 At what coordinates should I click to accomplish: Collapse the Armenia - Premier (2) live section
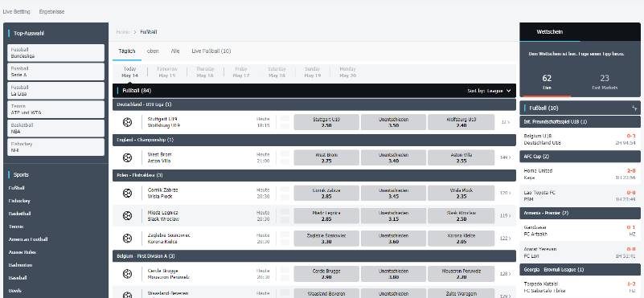coord(580,213)
